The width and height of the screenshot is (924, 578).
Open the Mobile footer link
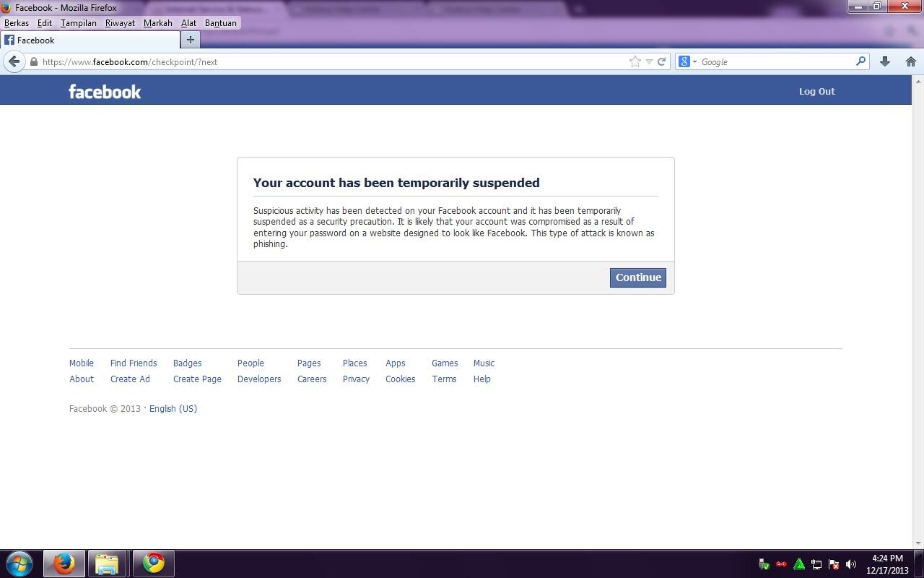(82, 363)
